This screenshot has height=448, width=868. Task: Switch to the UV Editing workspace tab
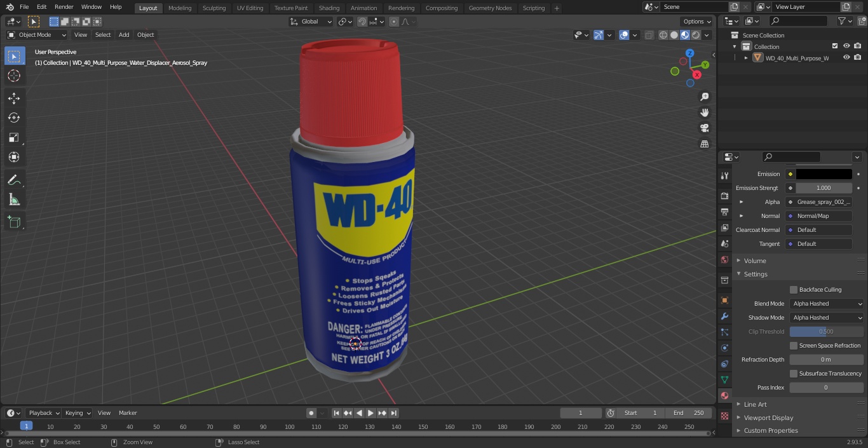(x=250, y=8)
